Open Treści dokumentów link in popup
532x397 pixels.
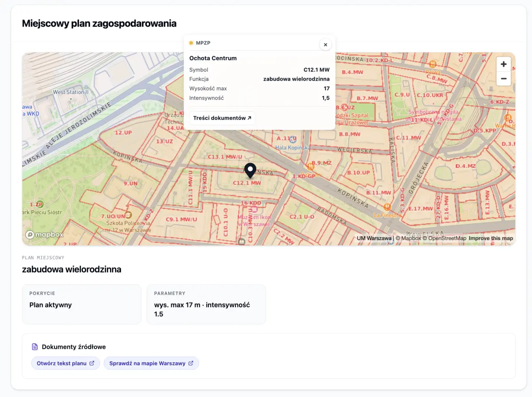point(222,118)
